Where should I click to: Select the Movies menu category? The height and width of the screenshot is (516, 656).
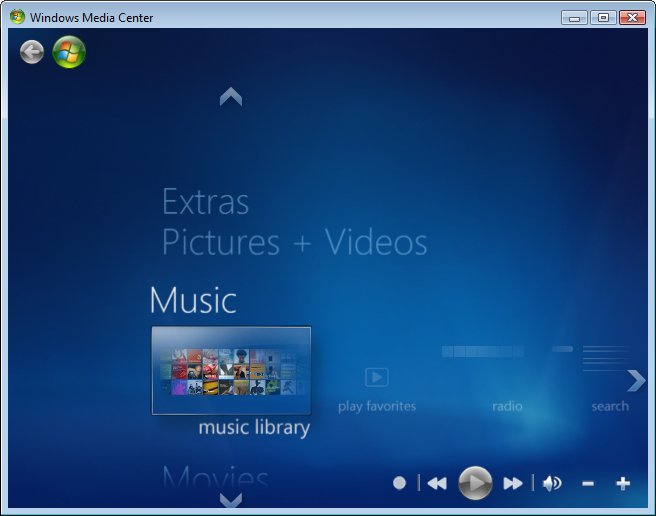215,477
